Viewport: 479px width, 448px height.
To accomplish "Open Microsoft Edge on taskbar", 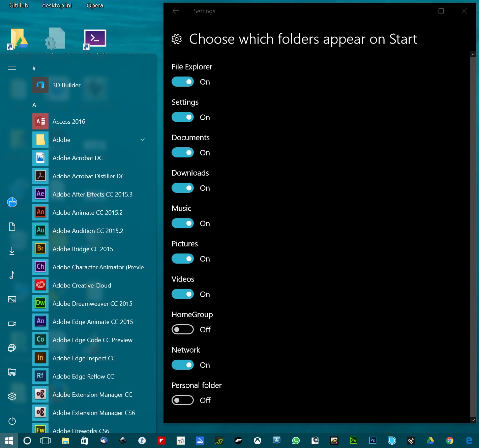I will [x=469, y=441].
